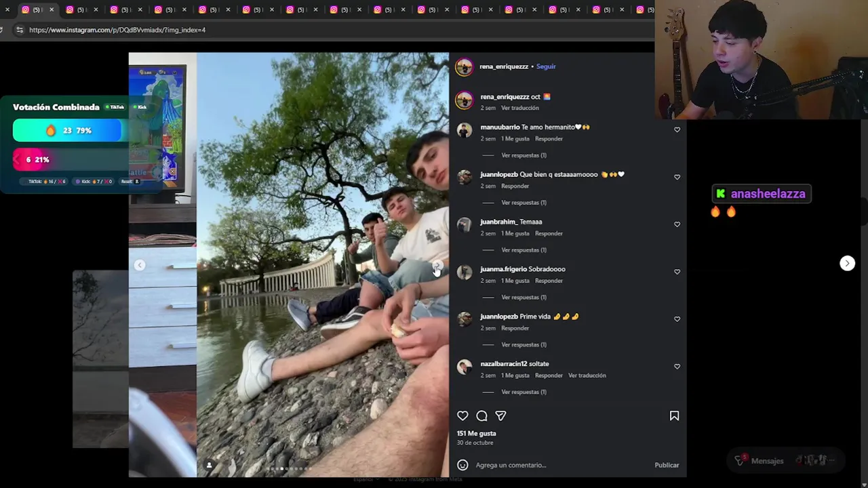This screenshot has width=868, height=488.
Task: Close the second Instagram browser tab
Action: point(95,9)
